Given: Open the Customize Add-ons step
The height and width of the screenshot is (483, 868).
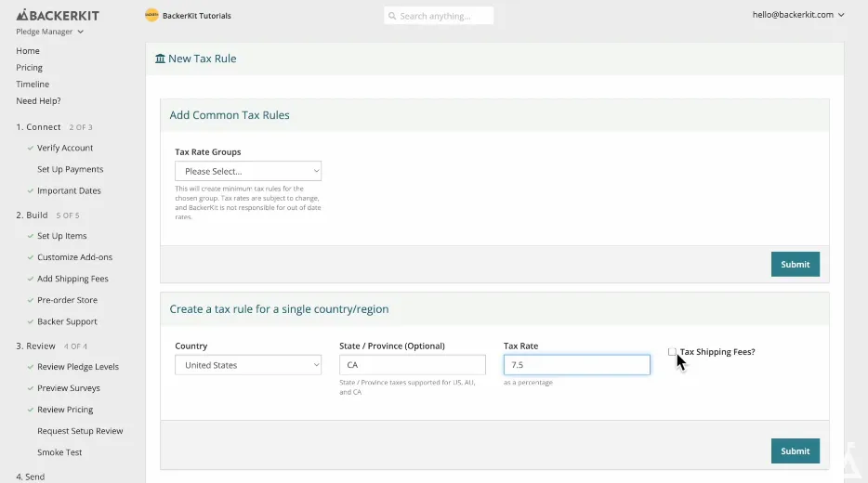Looking at the screenshot, I should [74, 257].
